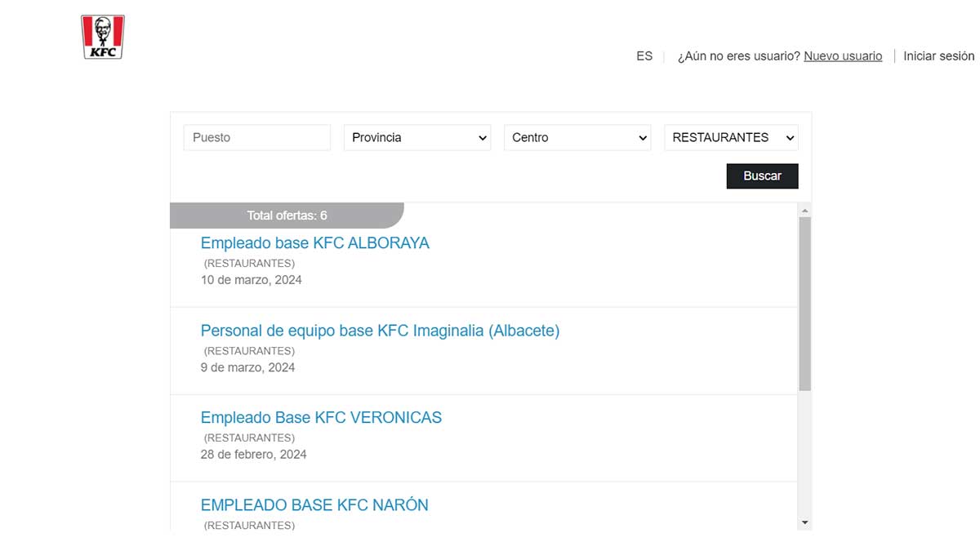Viewport: 980px width, 551px height.
Task: Open EMPLEADO BASE KFC NARÓN offer
Action: 314,505
